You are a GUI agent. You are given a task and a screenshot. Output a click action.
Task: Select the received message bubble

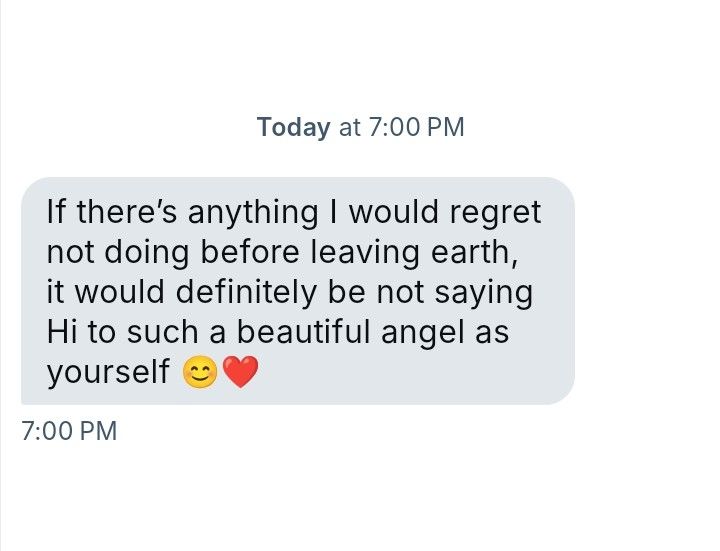tap(297, 291)
